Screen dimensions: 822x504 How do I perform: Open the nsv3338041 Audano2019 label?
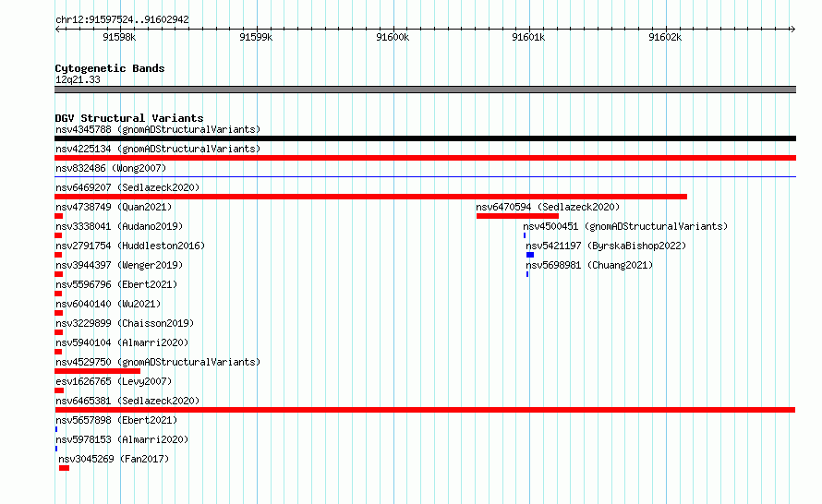click(x=119, y=226)
